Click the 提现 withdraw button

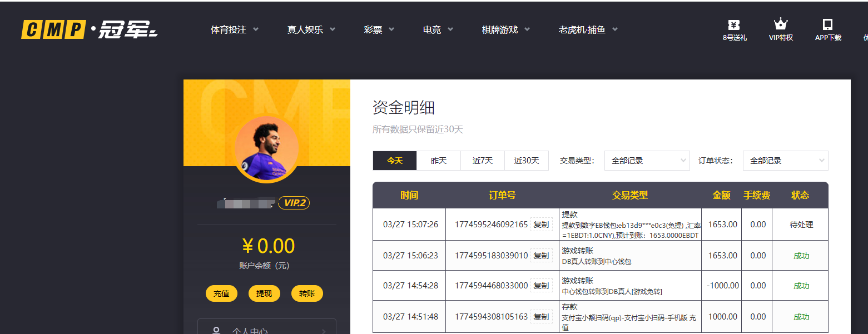click(x=264, y=293)
